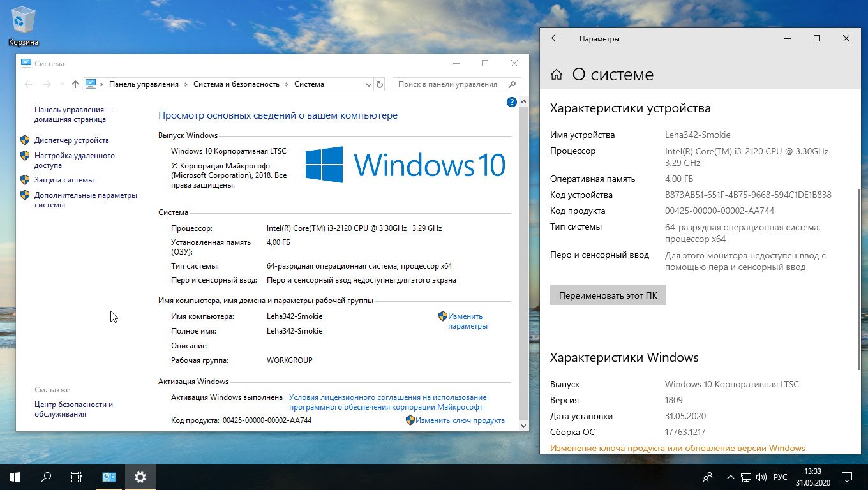Image resolution: width=868 pixels, height=490 pixels.
Task: Click the refresh button beside the address bar
Action: [x=380, y=84]
